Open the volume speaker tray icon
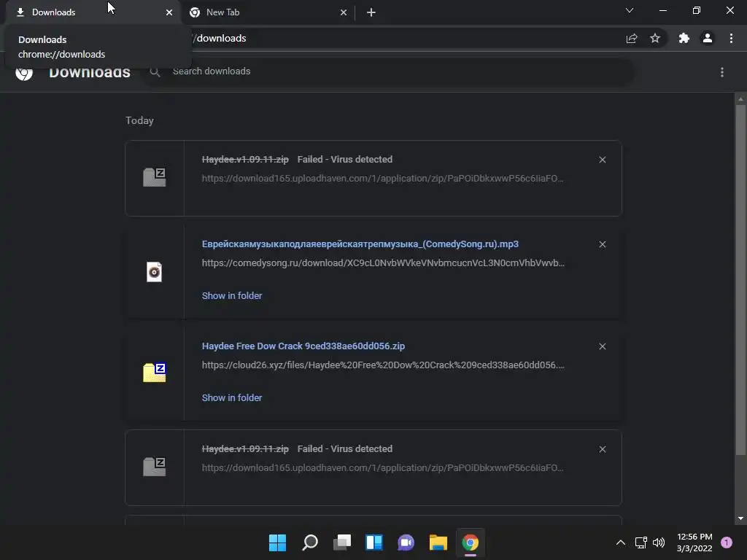Screen dimensions: 747x560 (659, 542)
